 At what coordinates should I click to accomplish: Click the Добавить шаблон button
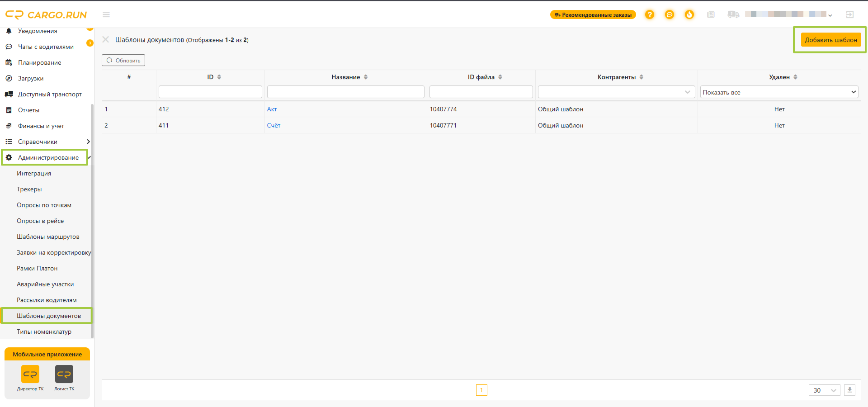pyautogui.click(x=831, y=40)
